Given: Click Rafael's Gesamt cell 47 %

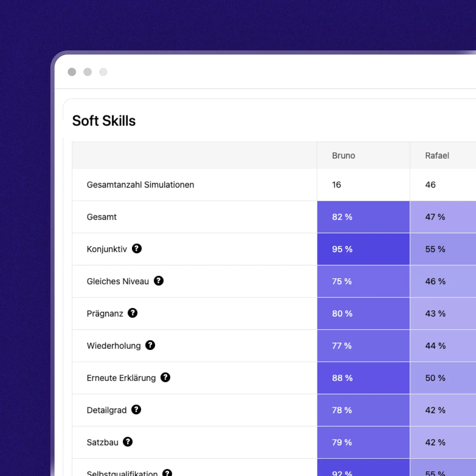Looking at the screenshot, I should (443, 217).
